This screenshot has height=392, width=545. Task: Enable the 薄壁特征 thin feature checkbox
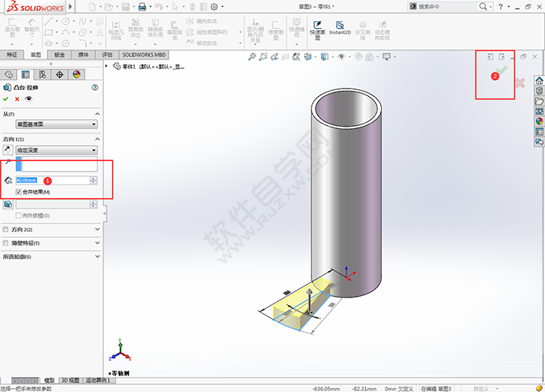pos(6,243)
